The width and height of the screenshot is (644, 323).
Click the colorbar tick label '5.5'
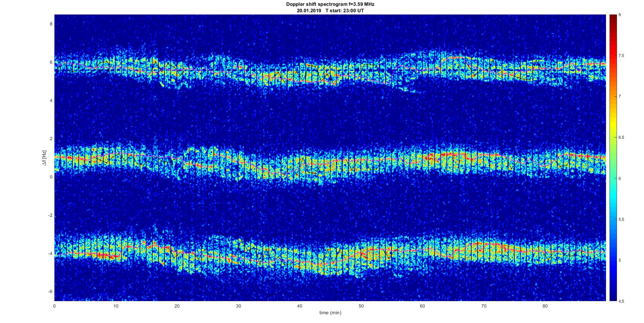[621, 220]
